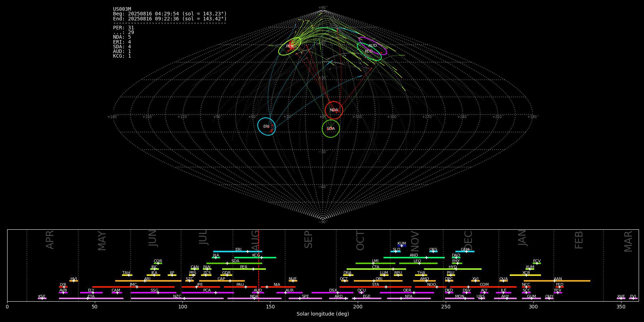Click the 'NDA: 5' count entry

(x=122, y=37)
